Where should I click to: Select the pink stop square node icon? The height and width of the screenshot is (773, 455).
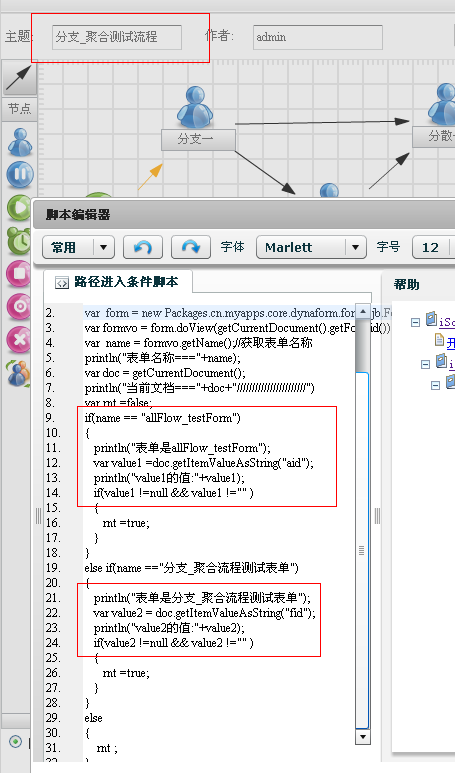click(19, 274)
